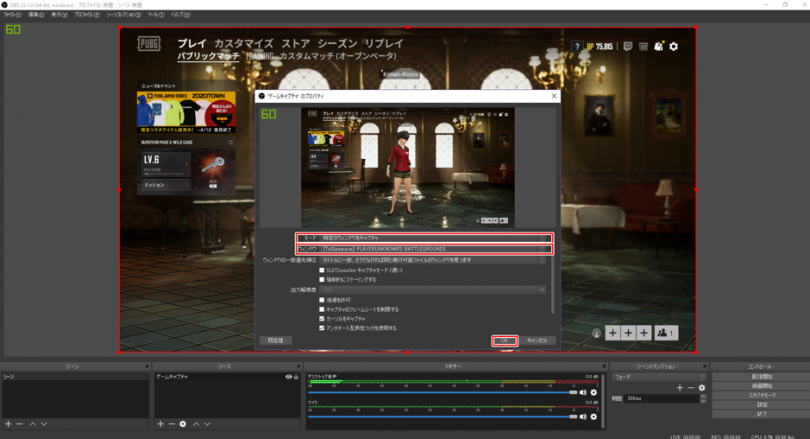Open the ウィンドウ selection dropdown

tap(433, 249)
